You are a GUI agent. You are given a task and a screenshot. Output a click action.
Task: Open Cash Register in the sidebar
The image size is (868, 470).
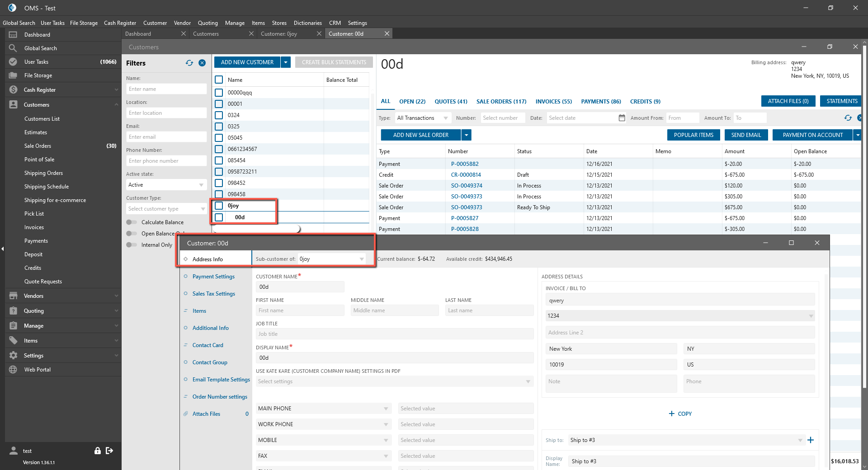pyautogui.click(x=39, y=90)
